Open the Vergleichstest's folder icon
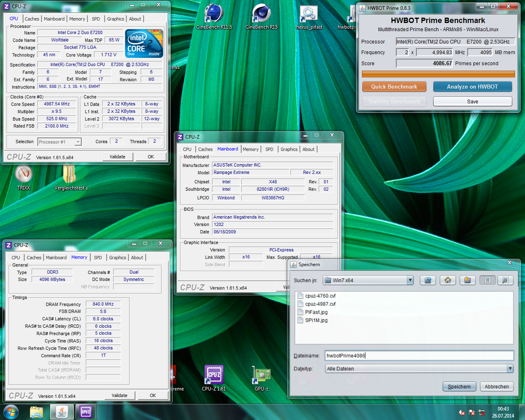 click(71, 178)
